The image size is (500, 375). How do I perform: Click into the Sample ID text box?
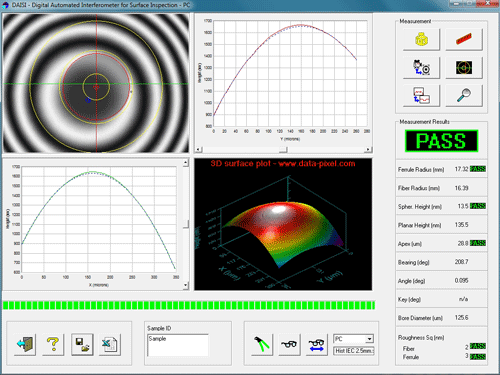(178, 345)
